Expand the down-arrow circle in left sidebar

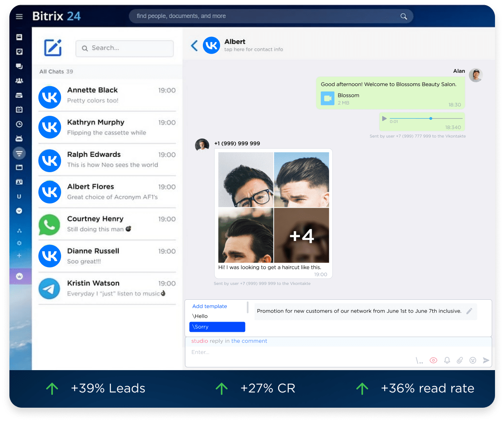click(x=19, y=211)
